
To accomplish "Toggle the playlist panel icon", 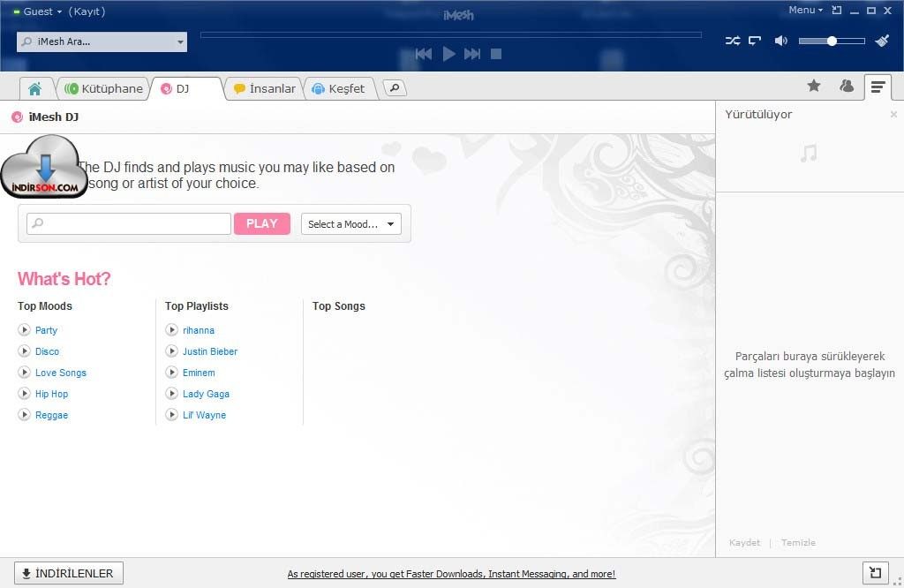I will coord(878,87).
